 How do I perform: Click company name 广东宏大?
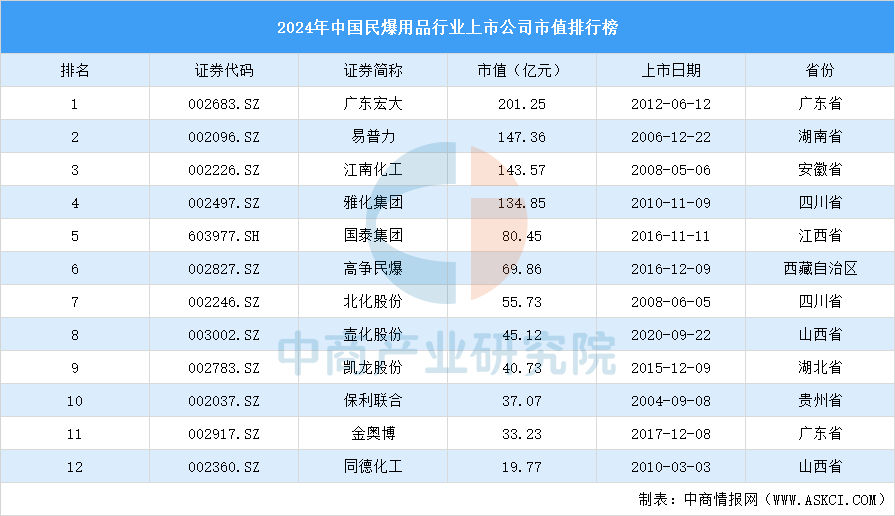tap(373, 103)
